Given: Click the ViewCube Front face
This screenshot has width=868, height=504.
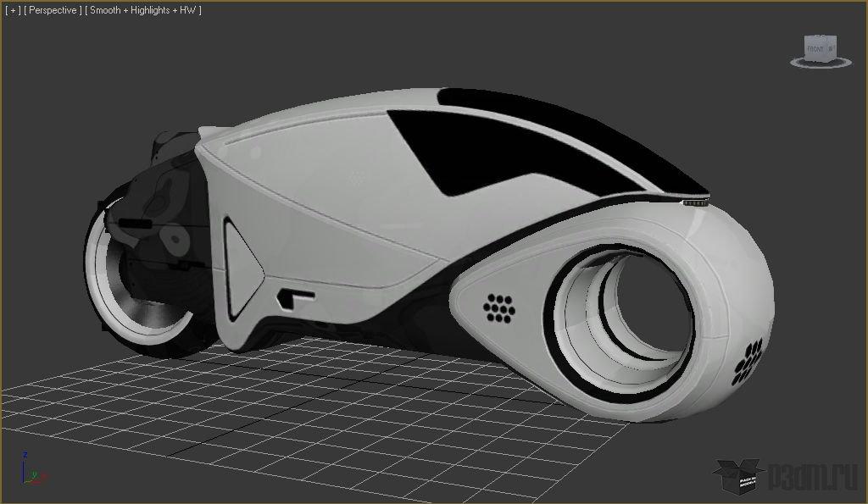Looking at the screenshot, I should click(815, 48).
